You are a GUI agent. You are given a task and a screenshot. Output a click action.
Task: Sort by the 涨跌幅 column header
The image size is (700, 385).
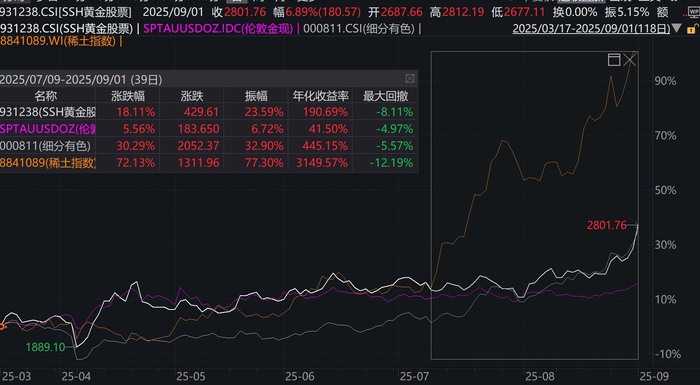tap(128, 96)
